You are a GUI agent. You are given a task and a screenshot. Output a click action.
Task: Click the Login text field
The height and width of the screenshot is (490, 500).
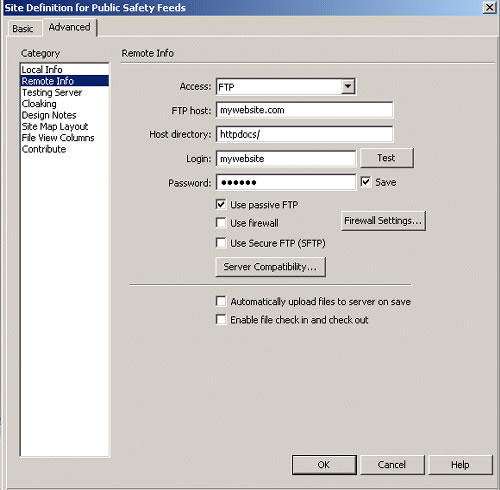pyautogui.click(x=286, y=159)
